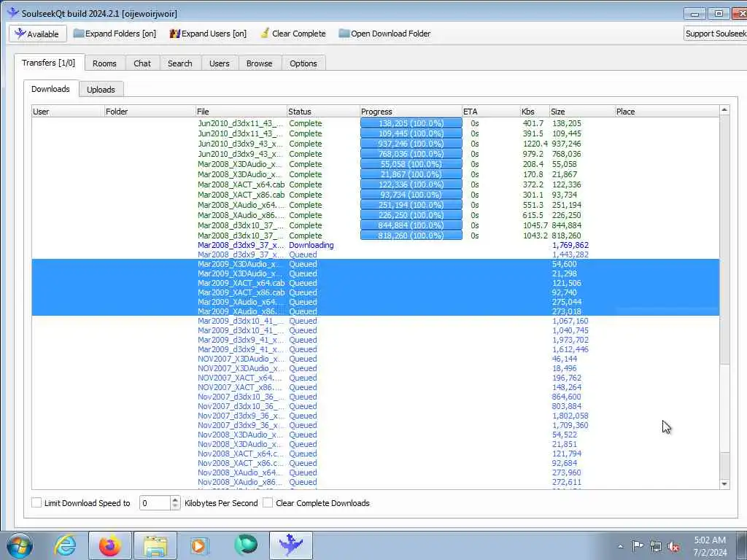Click the download speed limit input field
Screen dimensions: 747x560
tap(155, 503)
